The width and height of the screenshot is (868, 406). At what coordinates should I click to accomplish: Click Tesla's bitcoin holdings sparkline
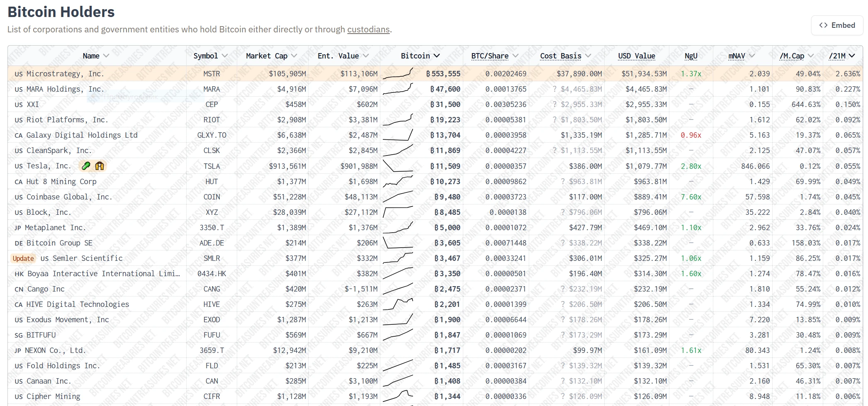point(398,166)
